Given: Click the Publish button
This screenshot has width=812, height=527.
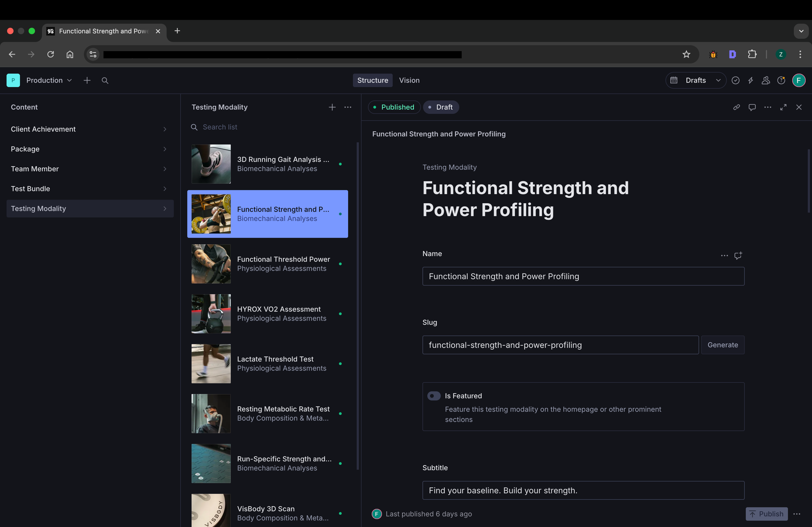Looking at the screenshot, I should coord(766,514).
